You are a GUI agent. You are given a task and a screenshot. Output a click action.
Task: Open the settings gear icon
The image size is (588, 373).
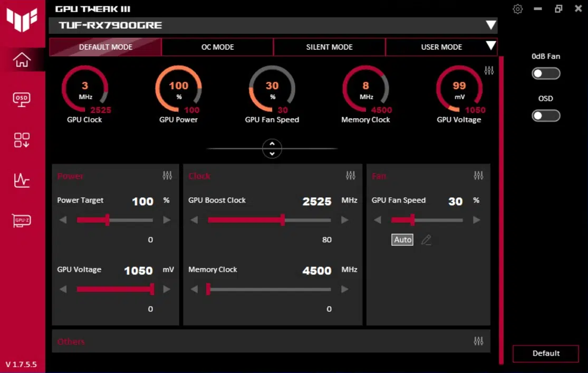point(517,9)
